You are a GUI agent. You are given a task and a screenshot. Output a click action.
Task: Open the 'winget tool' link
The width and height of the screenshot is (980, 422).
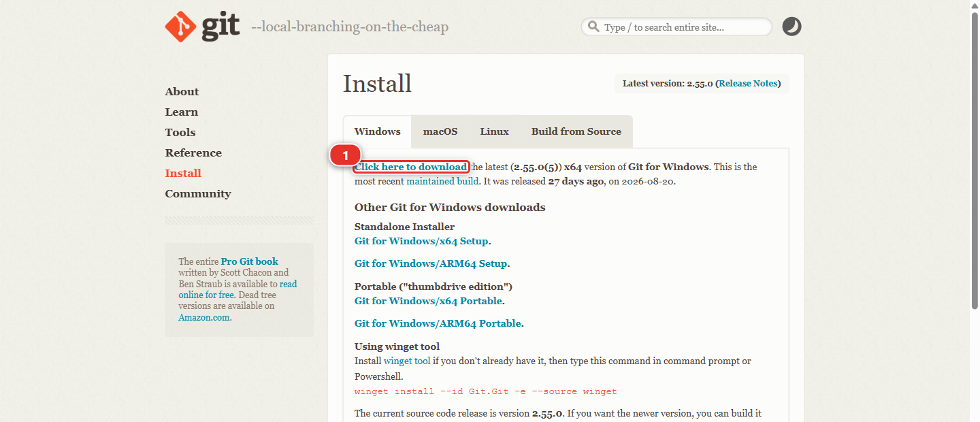[x=407, y=361]
